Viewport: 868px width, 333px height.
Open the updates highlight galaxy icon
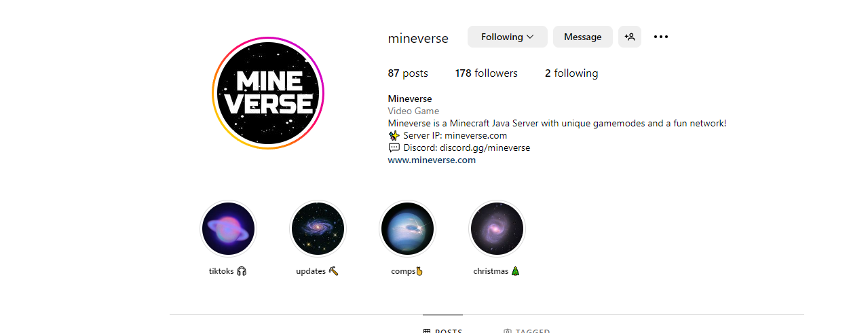(318, 229)
